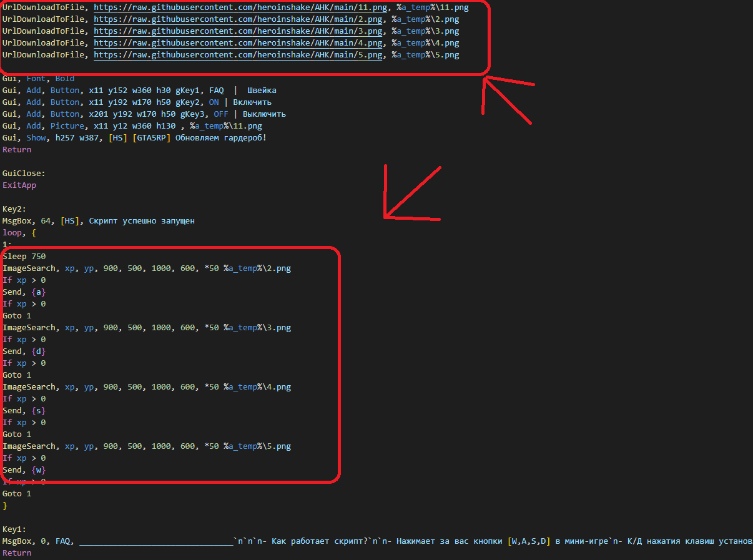Click the Send, {s} command
The image size is (753, 560).
coord(24,411)
